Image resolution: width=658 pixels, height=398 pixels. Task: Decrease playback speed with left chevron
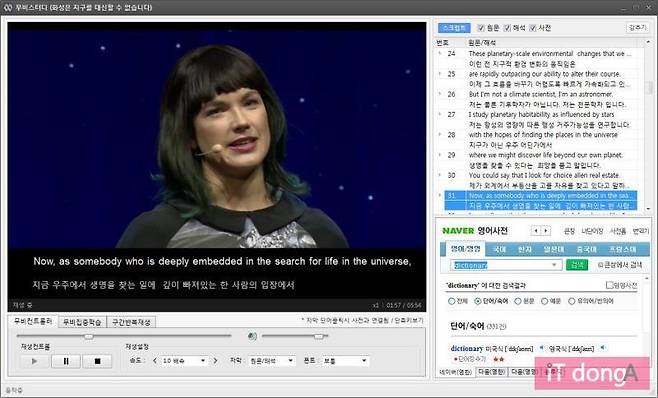point(155,361)
